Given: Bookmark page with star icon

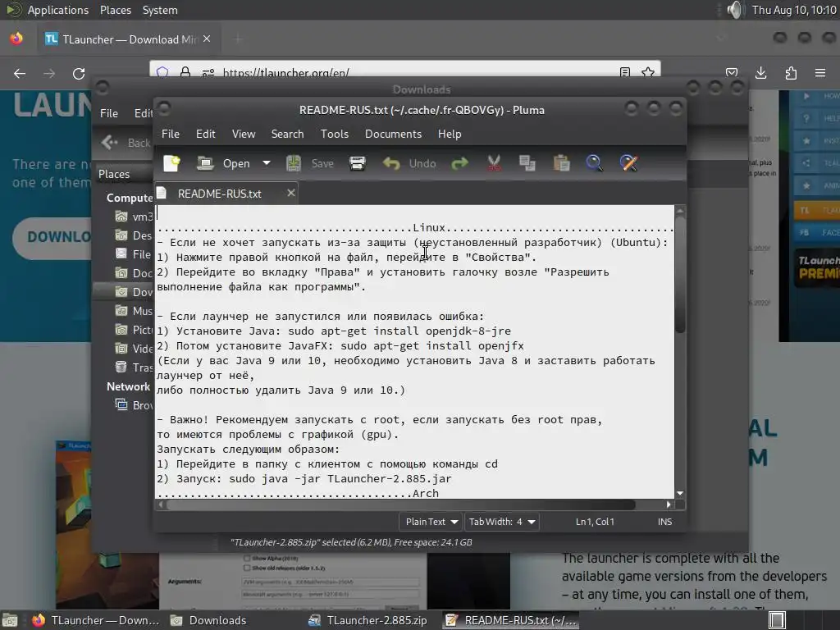Looking at the screenshot, I should pos(648,72).
